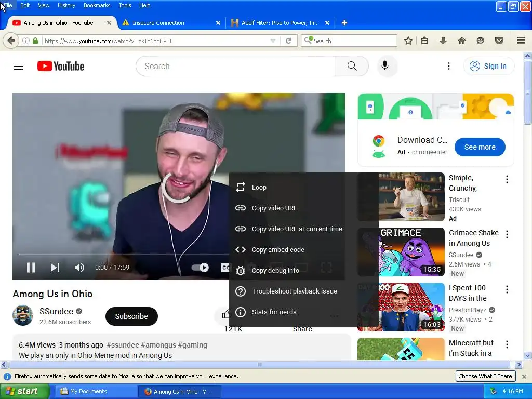Expand the address bar history dropdown

pos(273,41)
